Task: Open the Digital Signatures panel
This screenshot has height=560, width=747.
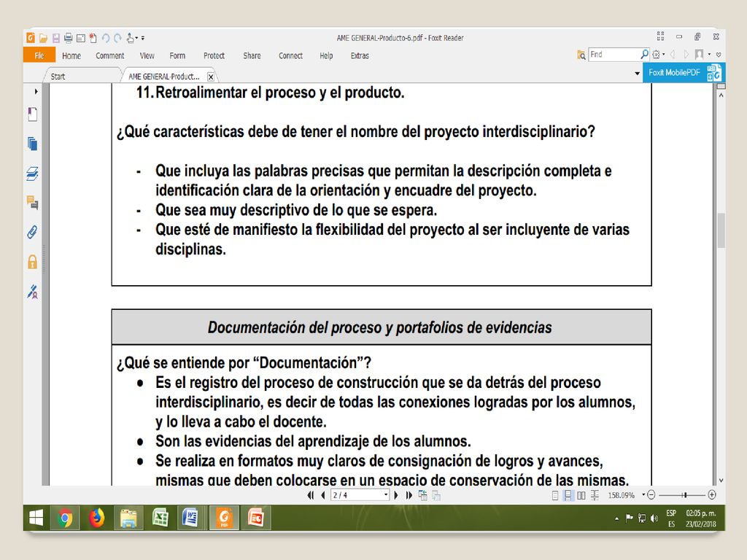Action: (x=32, y=292)
